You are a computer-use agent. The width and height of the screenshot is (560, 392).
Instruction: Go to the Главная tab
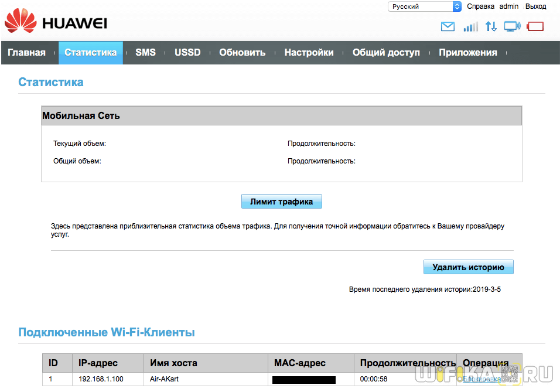26,53
